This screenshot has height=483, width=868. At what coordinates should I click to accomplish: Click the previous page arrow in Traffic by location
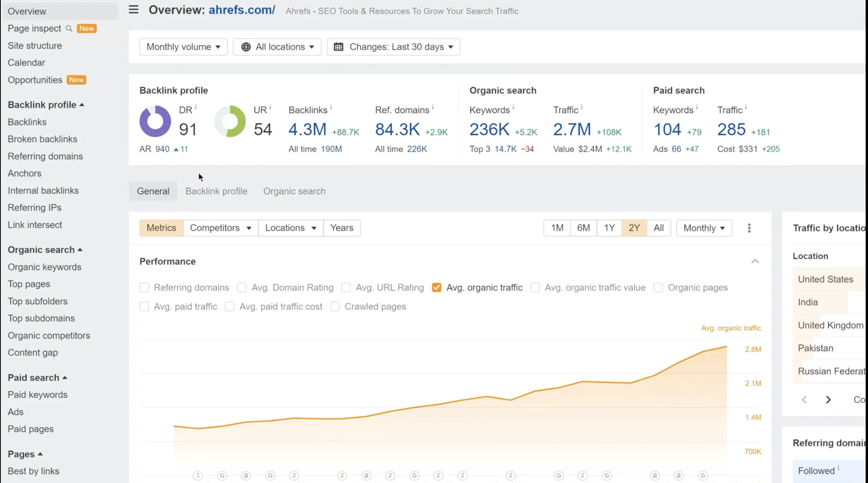coord(804,399)
